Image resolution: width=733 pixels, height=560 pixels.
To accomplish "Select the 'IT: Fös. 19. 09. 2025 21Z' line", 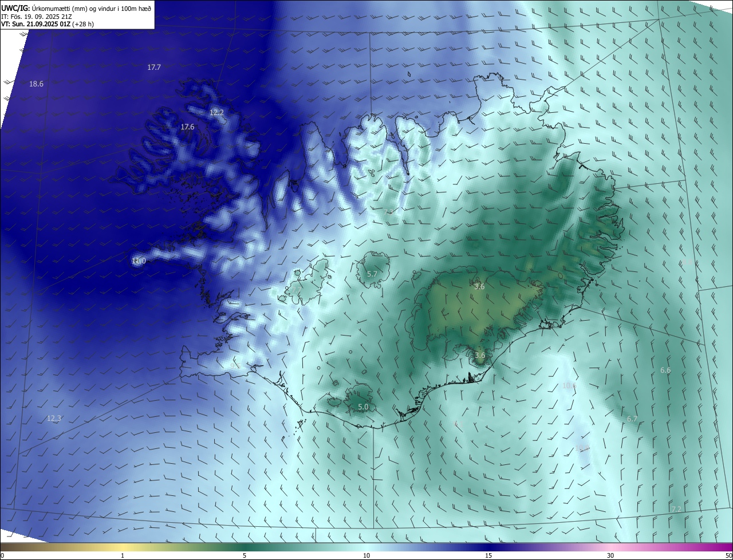I will (36, 17).
